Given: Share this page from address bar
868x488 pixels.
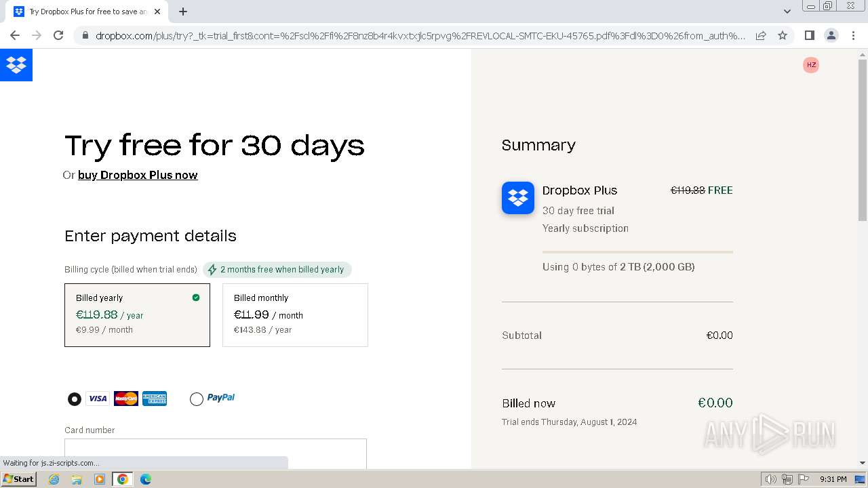Looking at the screenshot, I should [x=761, y=35].
